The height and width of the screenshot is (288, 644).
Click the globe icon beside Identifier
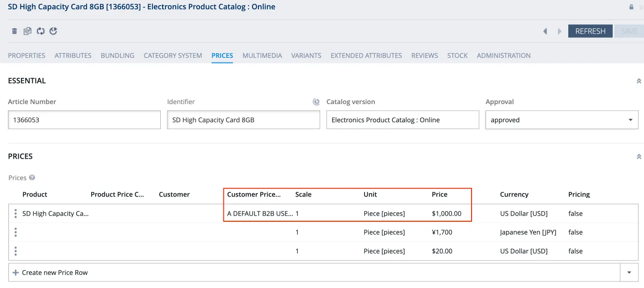point(316,102)
